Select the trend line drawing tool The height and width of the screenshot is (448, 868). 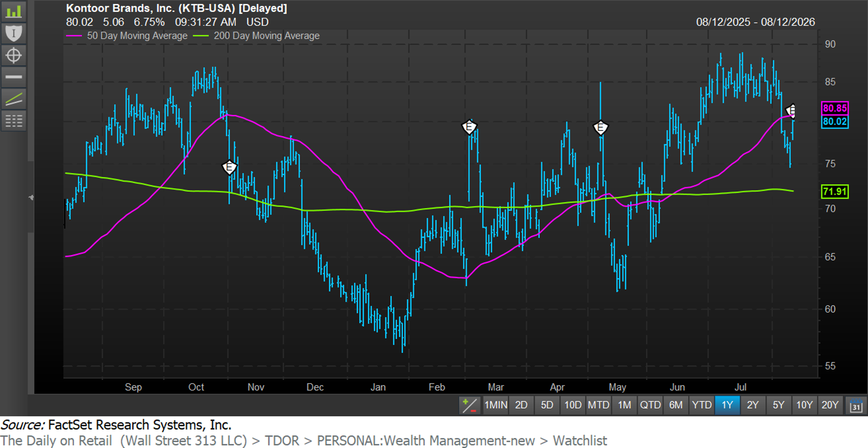click(x=14, y=99)
